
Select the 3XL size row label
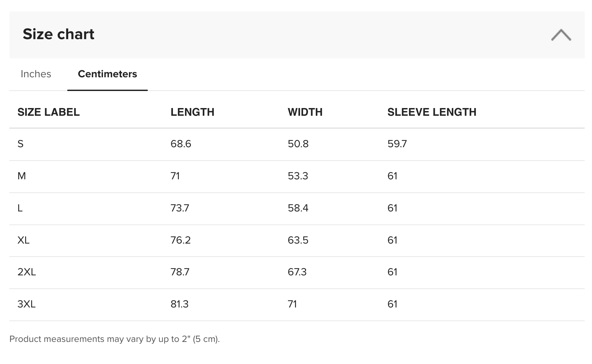(x=26, y=304)
